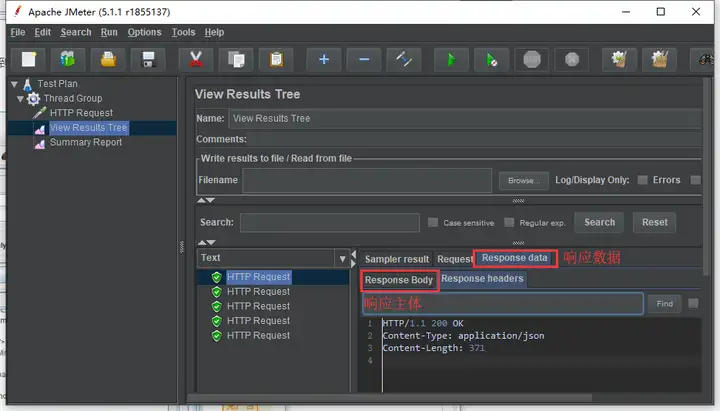Collapse the Thread Group tree node
The width and height of the screenshot is (720, 411).
pyautogui.click(x=20, y=99)
